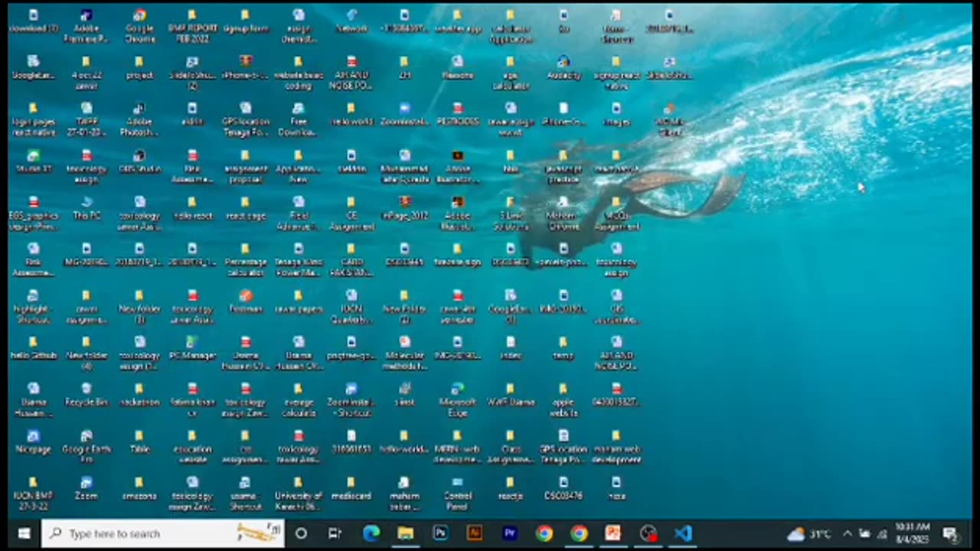Select the hello react folder
This screenshot has height=551, width=980.
pyautogui.click(x=192, y=208)
